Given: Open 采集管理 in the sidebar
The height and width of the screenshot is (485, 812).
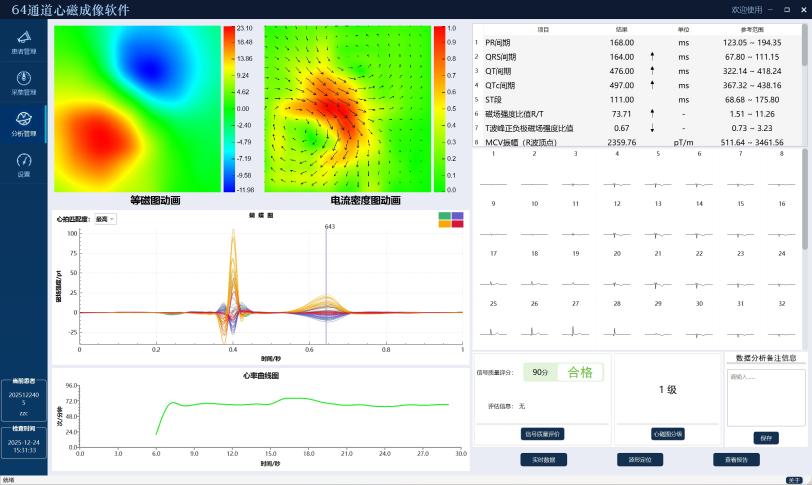Looking at the screenshot, I should coord(23,83).
